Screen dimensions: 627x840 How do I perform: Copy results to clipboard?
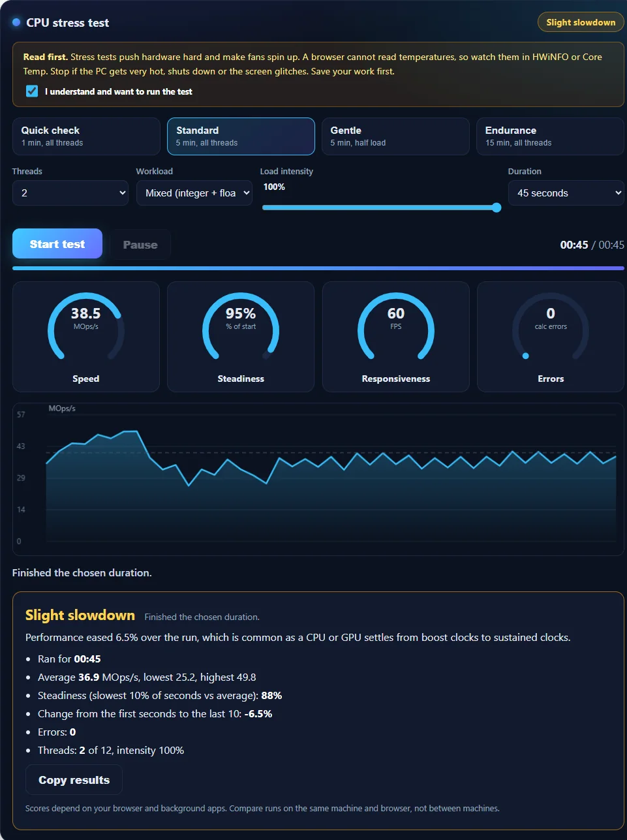(x=74, y=780)
